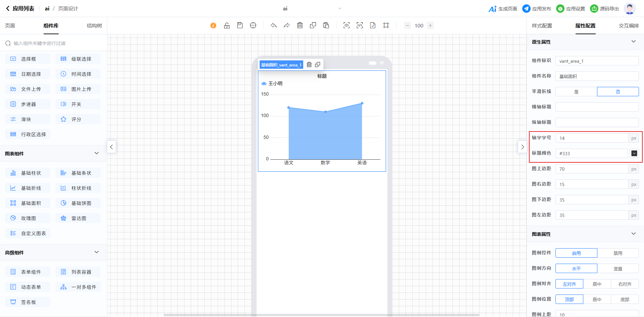Screen dimensions: 644x317
Task: Click the trash delete icon in top toolbar
Action: point(300,25)
